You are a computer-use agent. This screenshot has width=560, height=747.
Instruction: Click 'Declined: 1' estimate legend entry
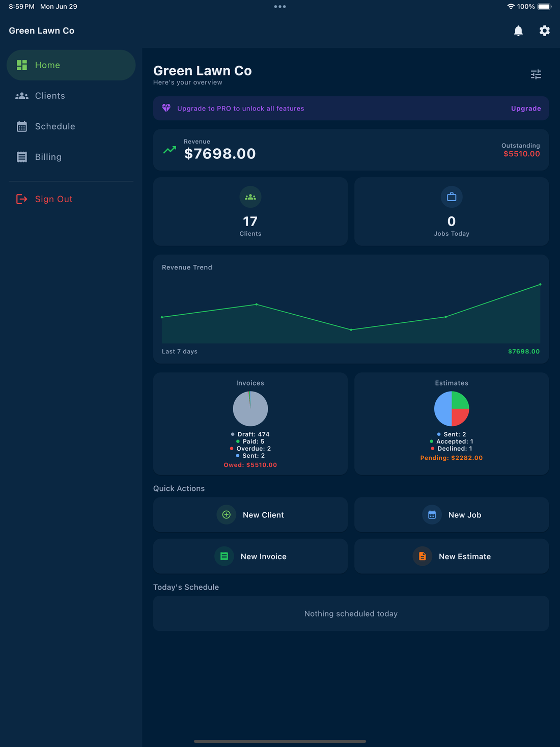tap(452, 449)
